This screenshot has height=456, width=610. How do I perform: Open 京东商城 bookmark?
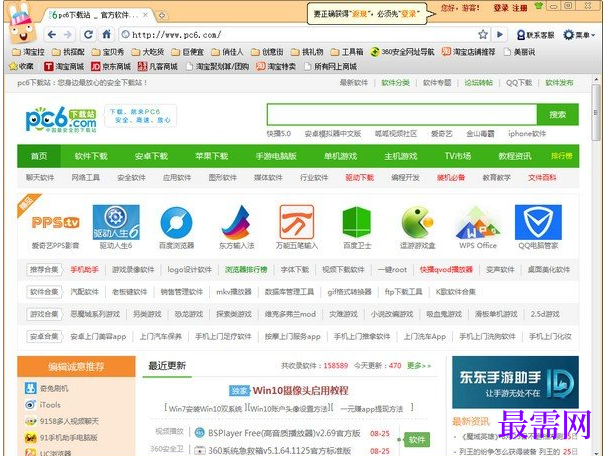click(111, 67)
